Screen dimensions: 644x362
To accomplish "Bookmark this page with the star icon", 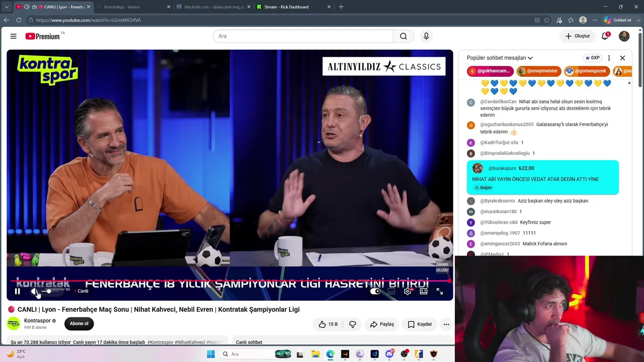I will pyautogui.click(x=547, y=20).
